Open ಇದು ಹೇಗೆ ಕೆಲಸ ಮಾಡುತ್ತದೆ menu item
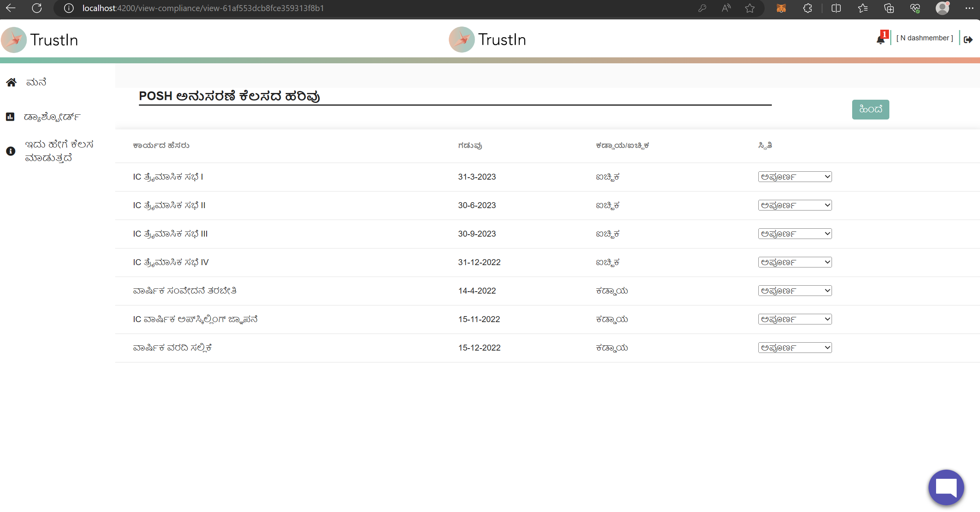Screen dimensions: 980x512 [x=60, y=151]
